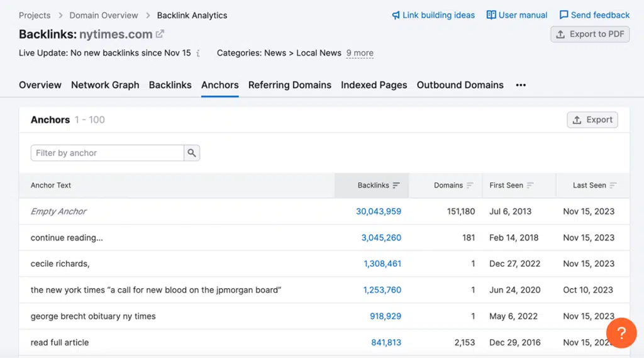Open the Outbound Domains tab
644x358 pixels.
(x=460, y=85)
